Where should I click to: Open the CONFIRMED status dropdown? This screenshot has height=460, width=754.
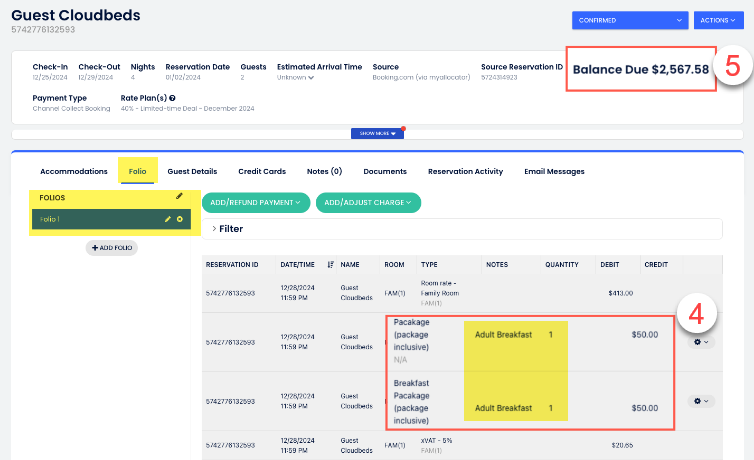(630, 19)
